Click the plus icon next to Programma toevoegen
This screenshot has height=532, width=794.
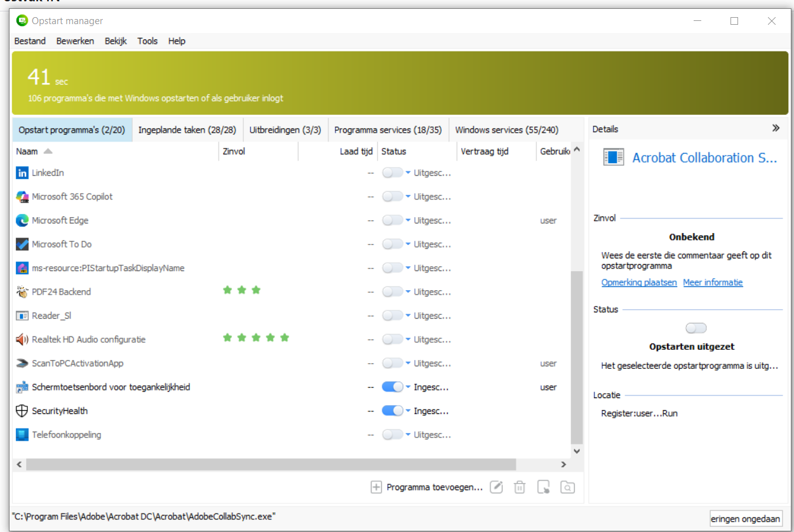[376, 487]
